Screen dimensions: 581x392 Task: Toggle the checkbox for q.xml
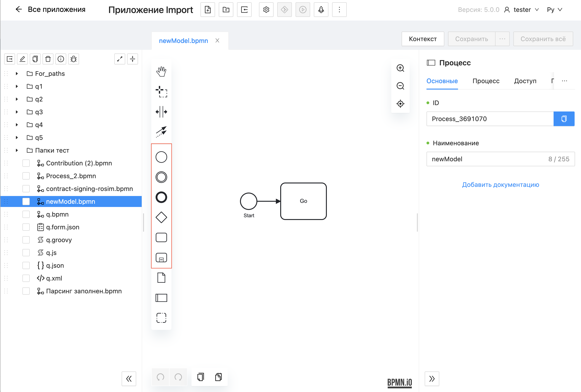26,278
